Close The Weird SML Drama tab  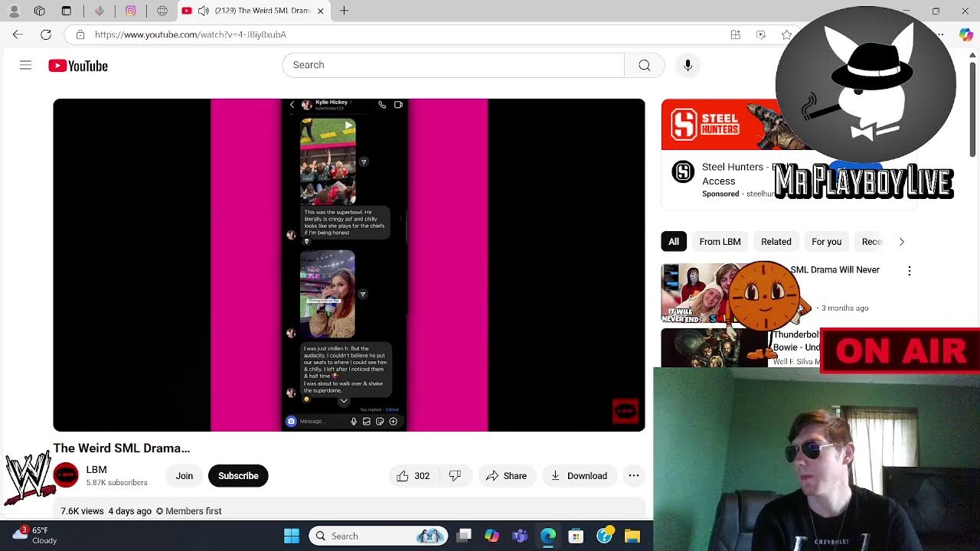(x=321, y=11)
